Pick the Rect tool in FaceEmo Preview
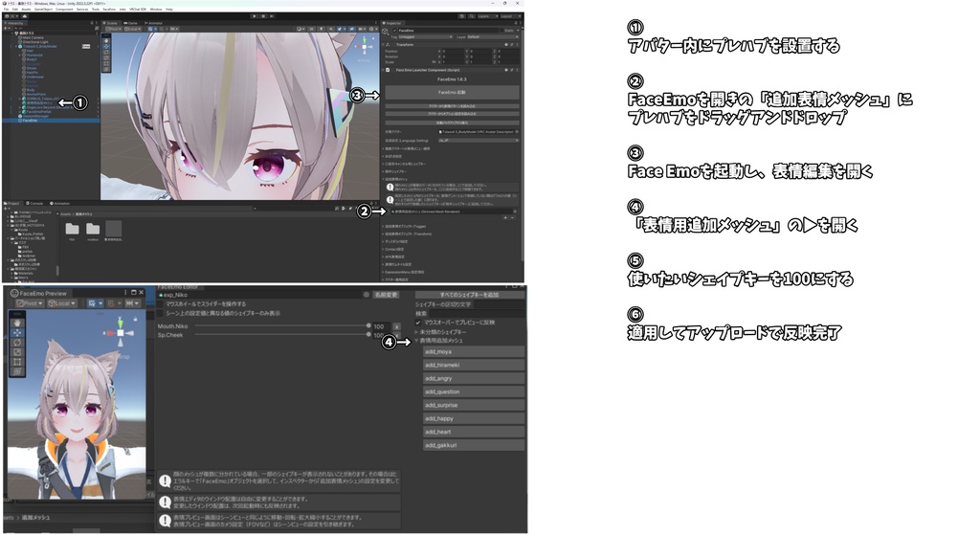980x535 pixels. pyautogui.click(x=17, y=362)
